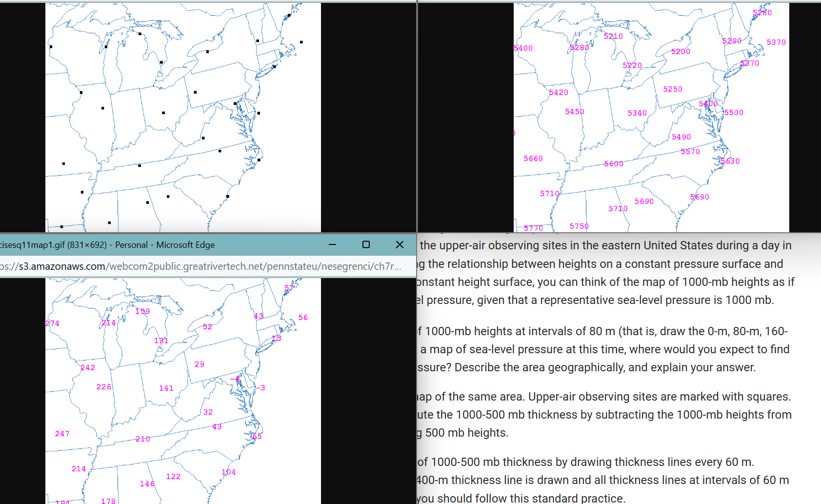Close the cisesq11map1.gif Edge window

pyautogui.click(x=400, y=244)
